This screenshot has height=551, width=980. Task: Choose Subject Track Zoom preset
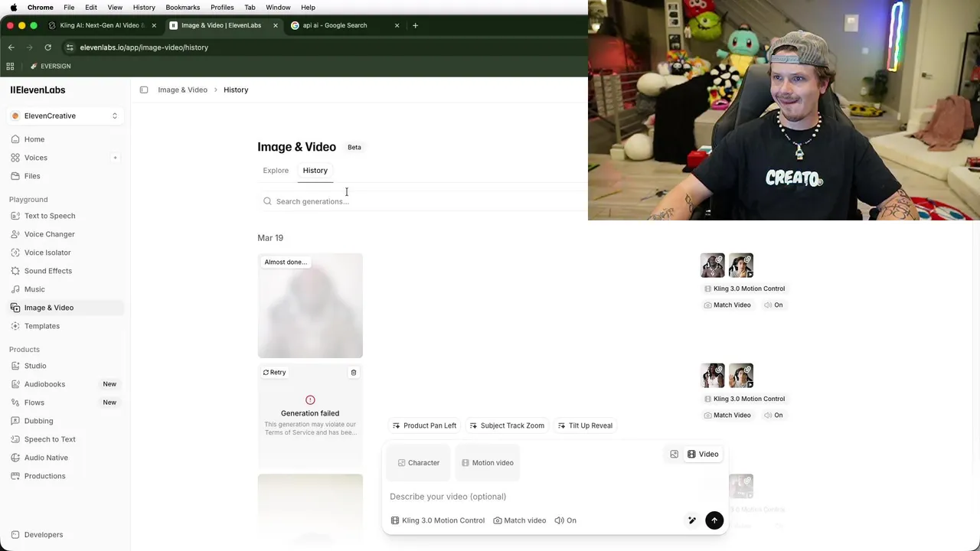pos(507,425)
